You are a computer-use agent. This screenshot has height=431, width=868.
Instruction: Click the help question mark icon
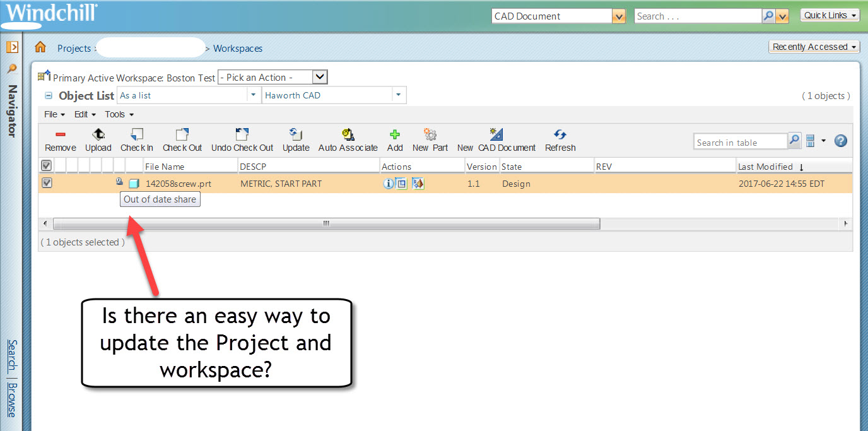[840, 141]
